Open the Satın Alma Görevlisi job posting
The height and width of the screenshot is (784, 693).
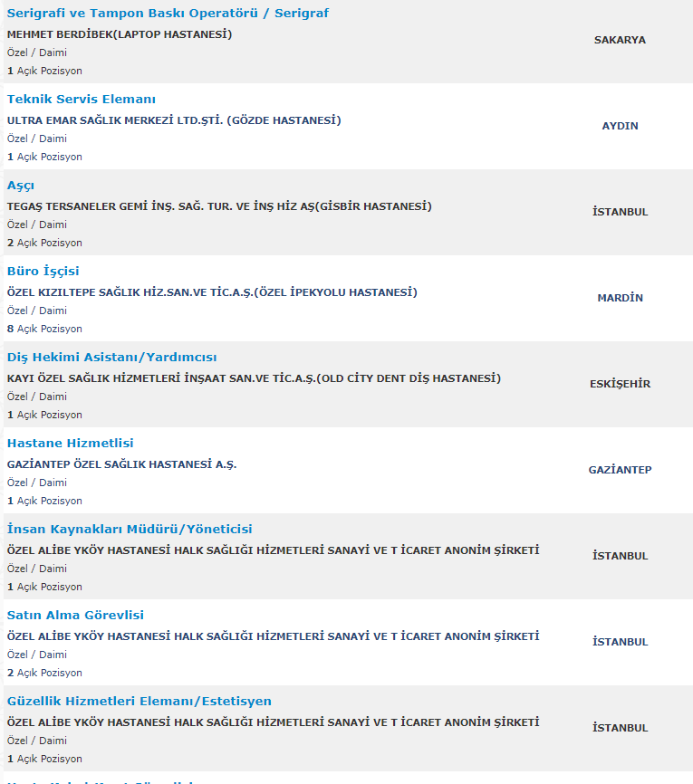coord(75,616)
